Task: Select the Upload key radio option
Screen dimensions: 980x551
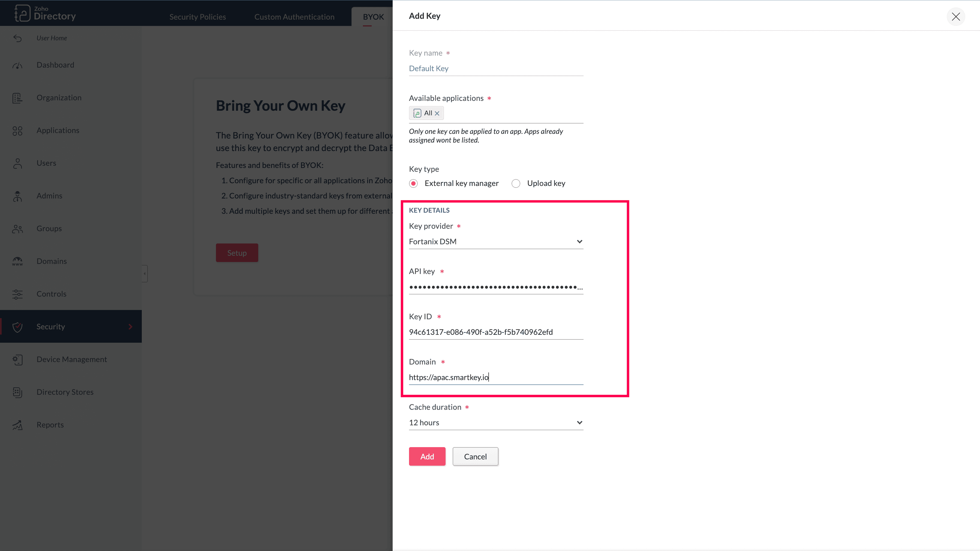Action: click(516, 184)
